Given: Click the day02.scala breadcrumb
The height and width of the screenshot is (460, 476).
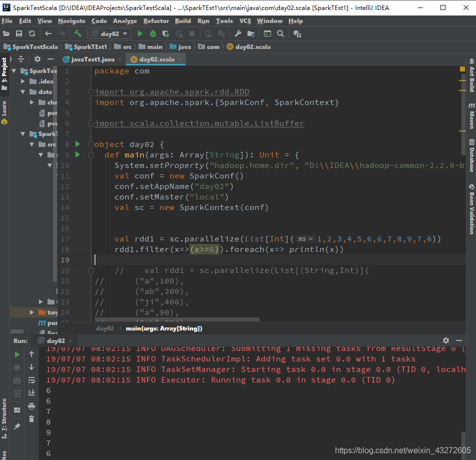Looking at the screenshot, I should coord(249,47).
